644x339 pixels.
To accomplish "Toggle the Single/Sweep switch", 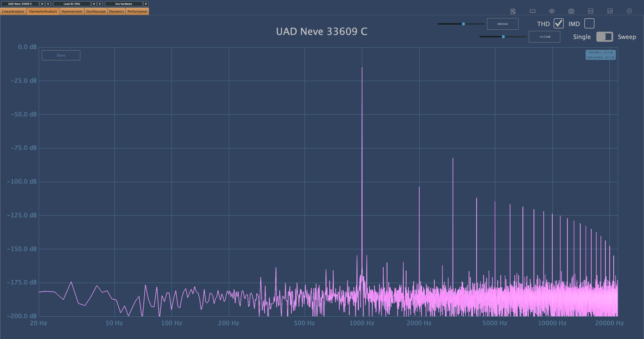I will click(x=605, y=37).
